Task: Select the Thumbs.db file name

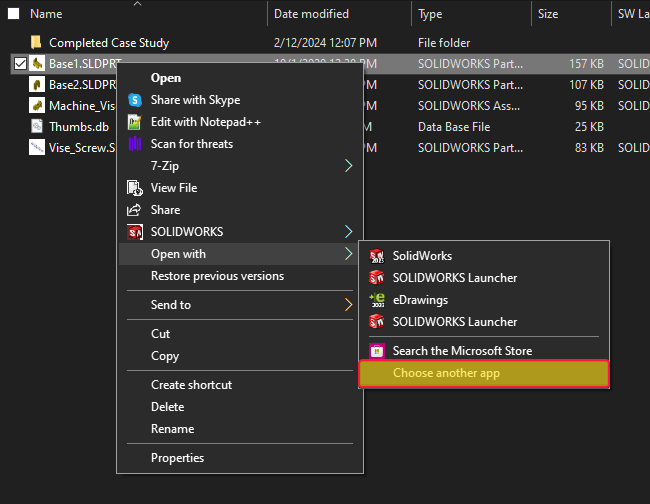Action: (79, 126)
